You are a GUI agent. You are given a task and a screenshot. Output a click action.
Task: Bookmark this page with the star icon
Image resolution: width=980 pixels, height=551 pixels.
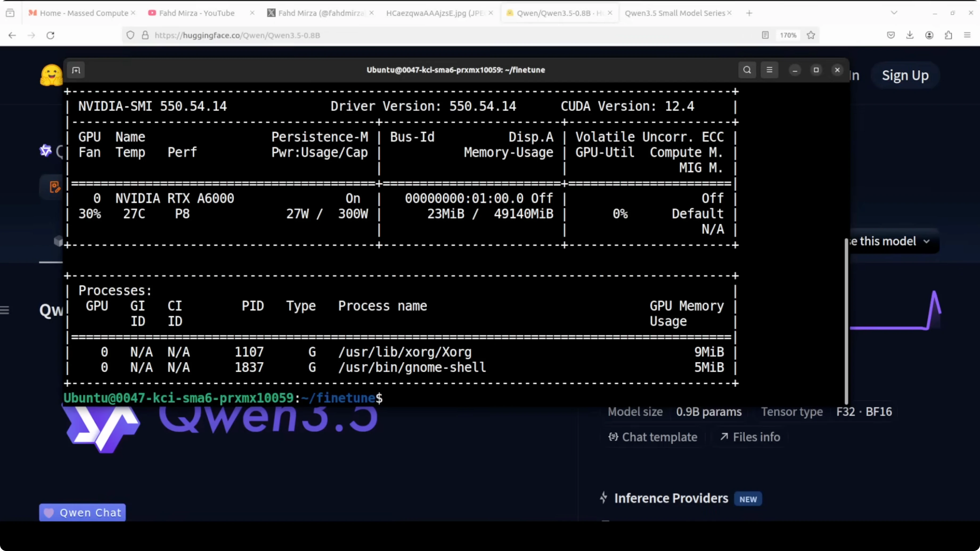(x=811, y=35)
